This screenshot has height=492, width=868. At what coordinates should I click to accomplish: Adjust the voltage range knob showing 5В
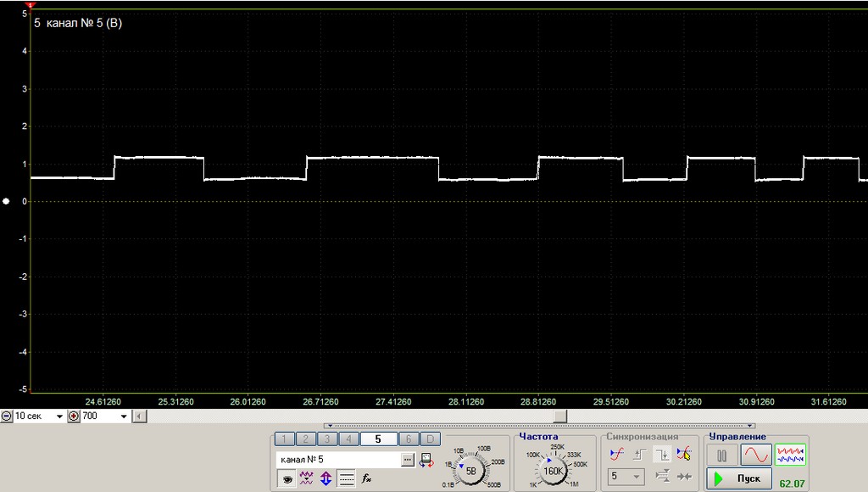[x=471, y=471]
